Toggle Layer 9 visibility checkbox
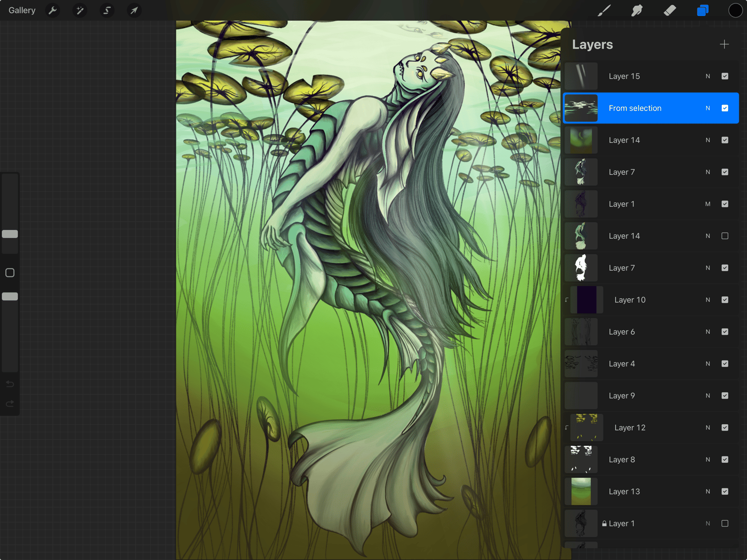 [x=725, y=396]
